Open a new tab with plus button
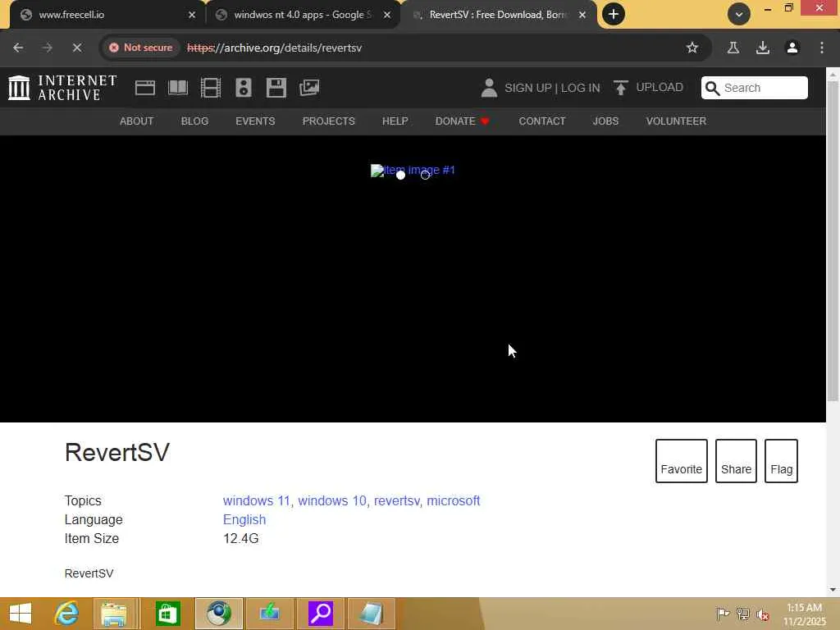 (614, 15)
